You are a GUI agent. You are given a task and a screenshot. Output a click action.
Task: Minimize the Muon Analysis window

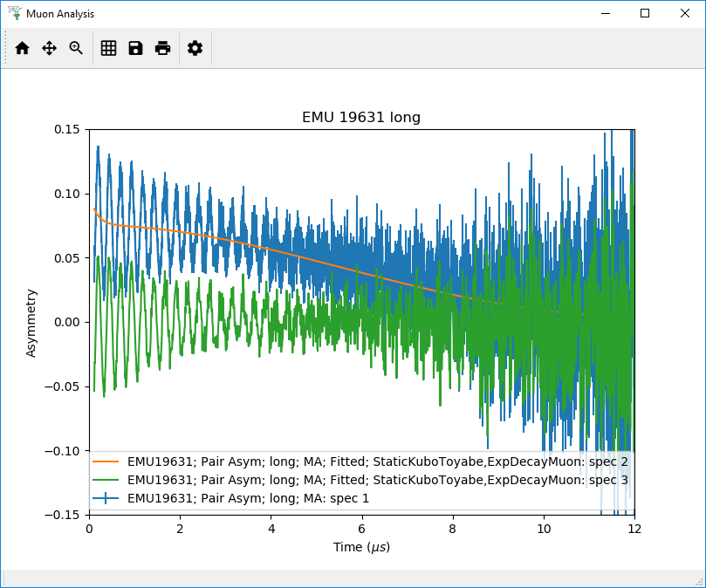pyautogui.click(x=605, y=13)
